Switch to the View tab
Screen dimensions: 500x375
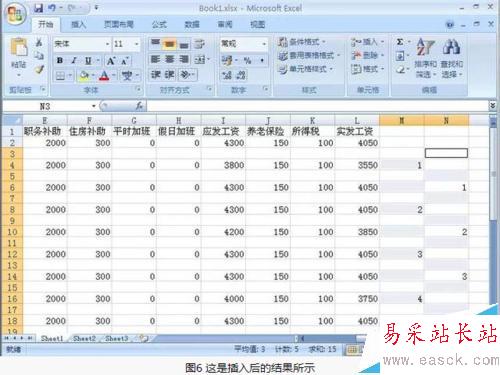click(258, 24)
